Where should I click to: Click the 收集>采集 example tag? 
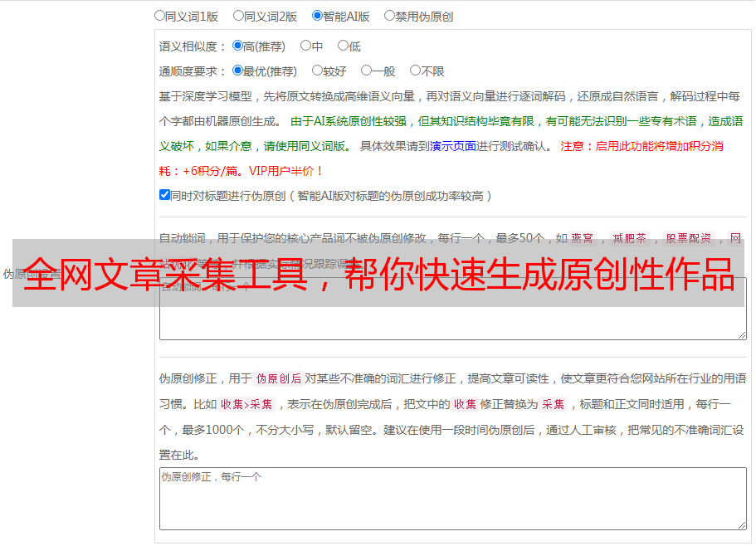[246, 404]
